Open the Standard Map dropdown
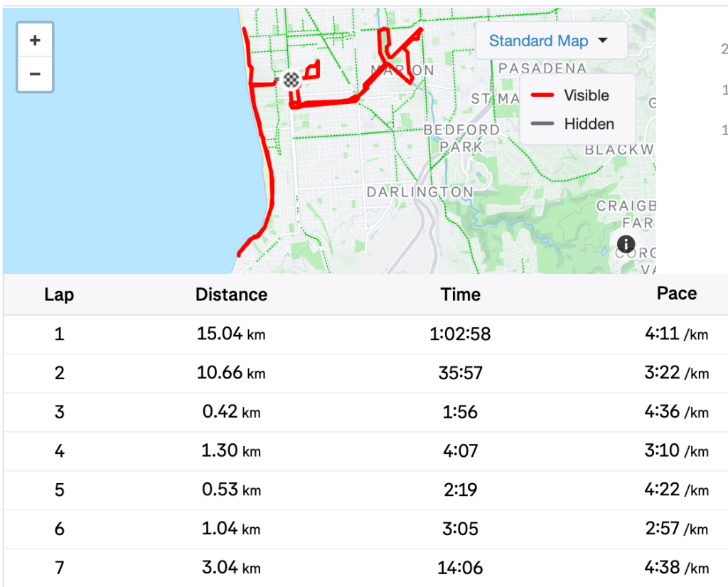 click(x=538, y=41)
